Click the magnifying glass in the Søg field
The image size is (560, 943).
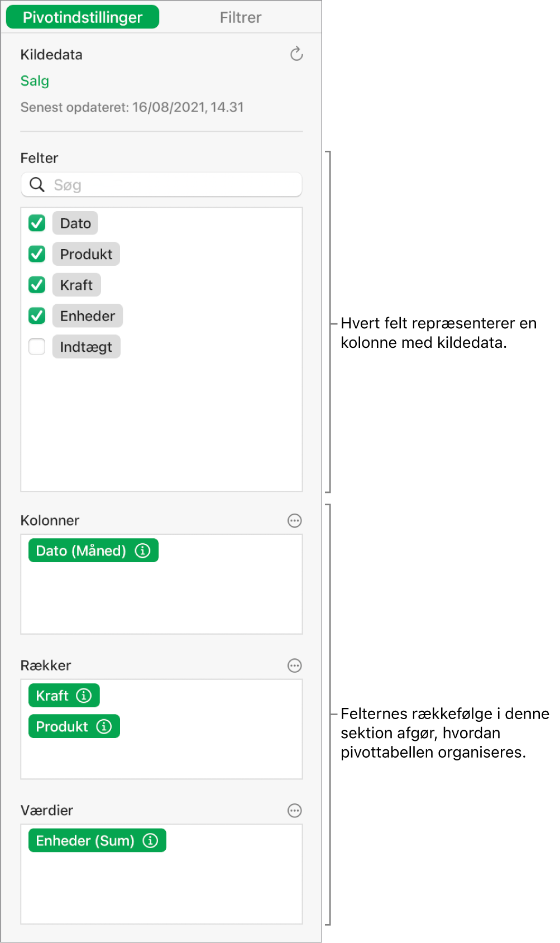point(36,184)
